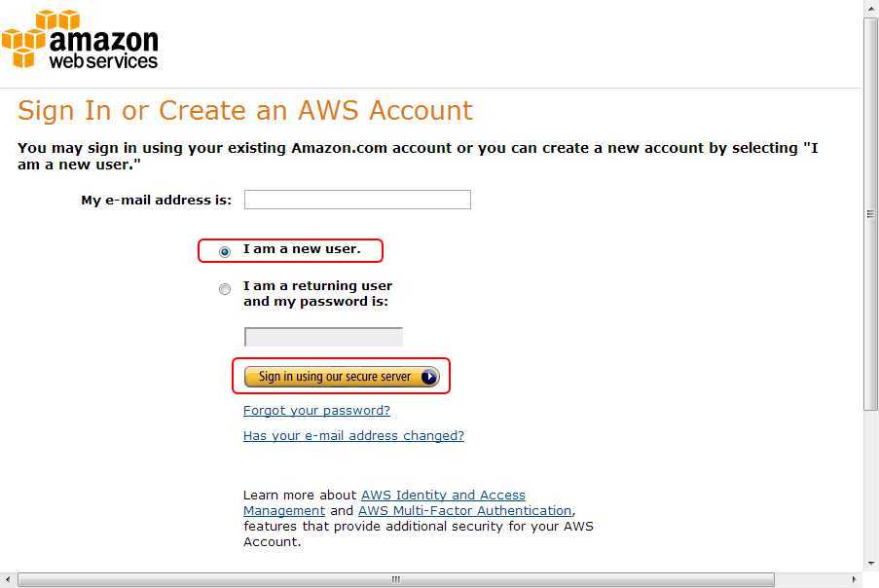Click the horizontal scrollbar thumb
Screen dimensions: 879x588
396,579
